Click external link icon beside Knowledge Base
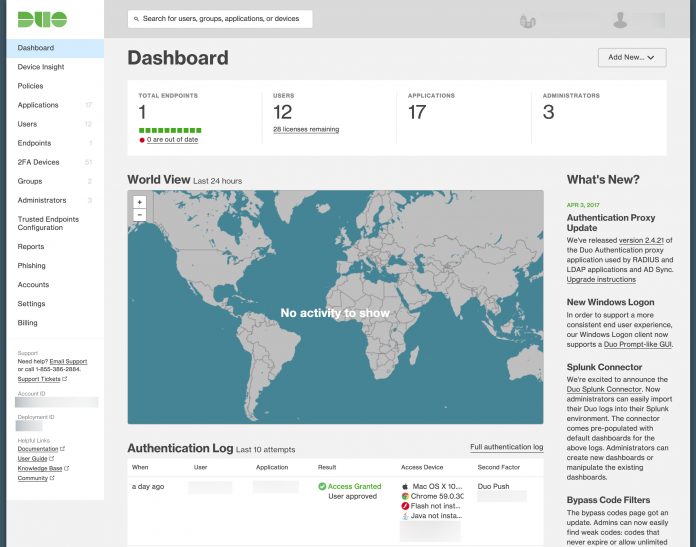The image size is (696, 547). tap(67, 468)
